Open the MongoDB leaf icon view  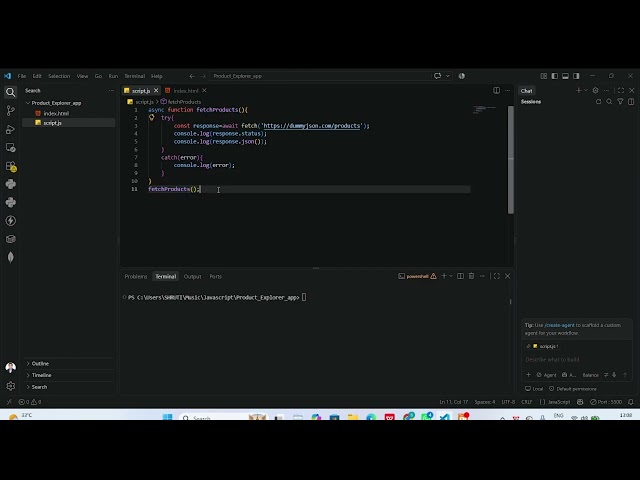pos(11,257)
